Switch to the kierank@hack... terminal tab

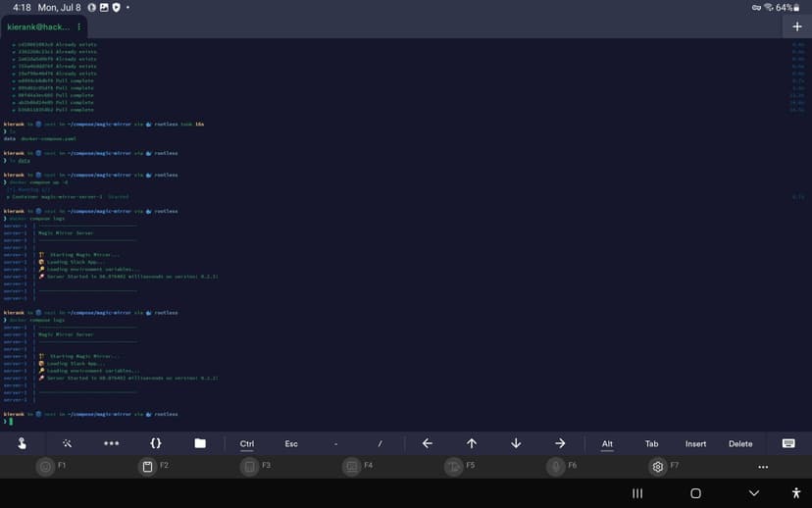pos(39,26)
